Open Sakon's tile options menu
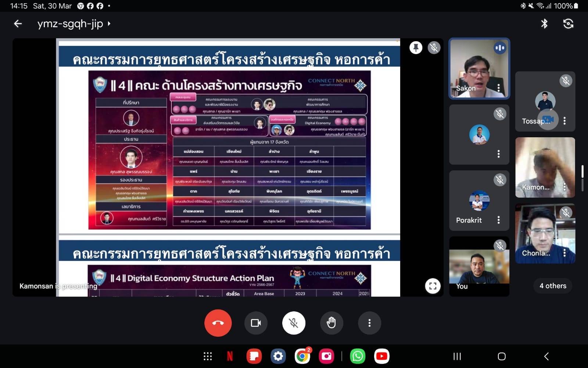 498,88
